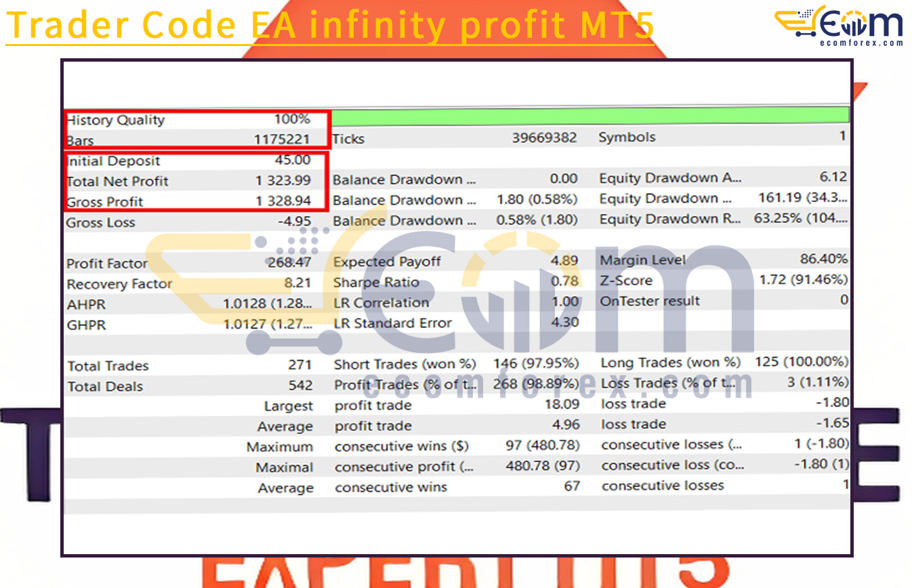
Task: Select the "Total Net Profit" label
Action: pos(117,182)
